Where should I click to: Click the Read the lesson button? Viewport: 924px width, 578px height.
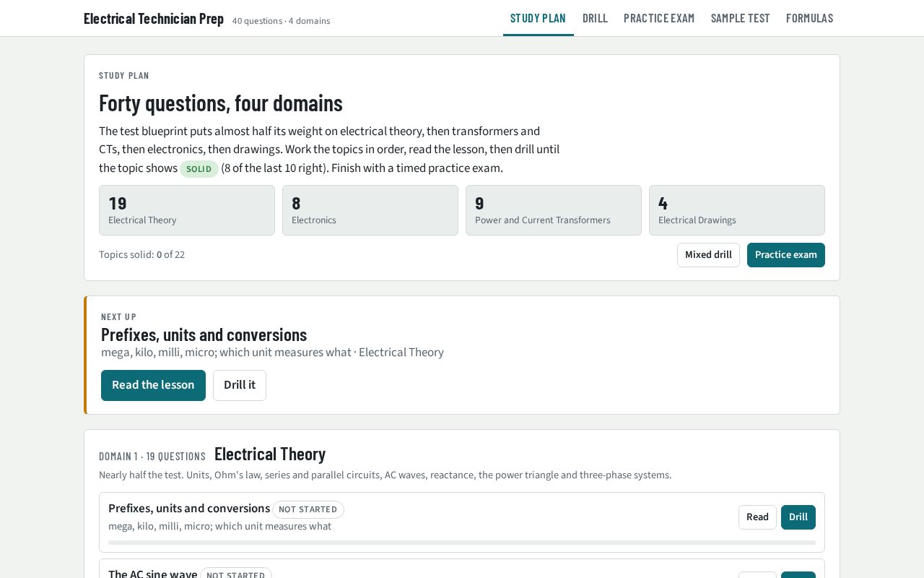pos(153,385)
